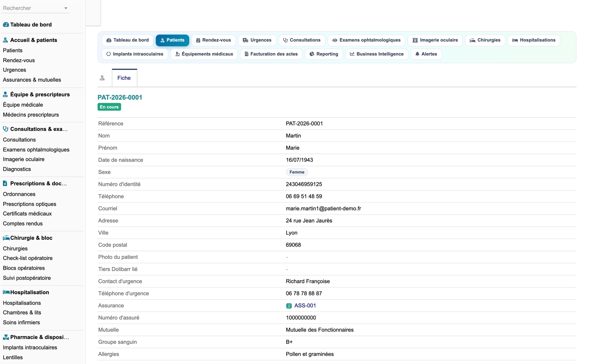The height and width of the screenshot is (364, 589).
Task: Select the Patients pill in top navigation
Action: click(173, 40)
